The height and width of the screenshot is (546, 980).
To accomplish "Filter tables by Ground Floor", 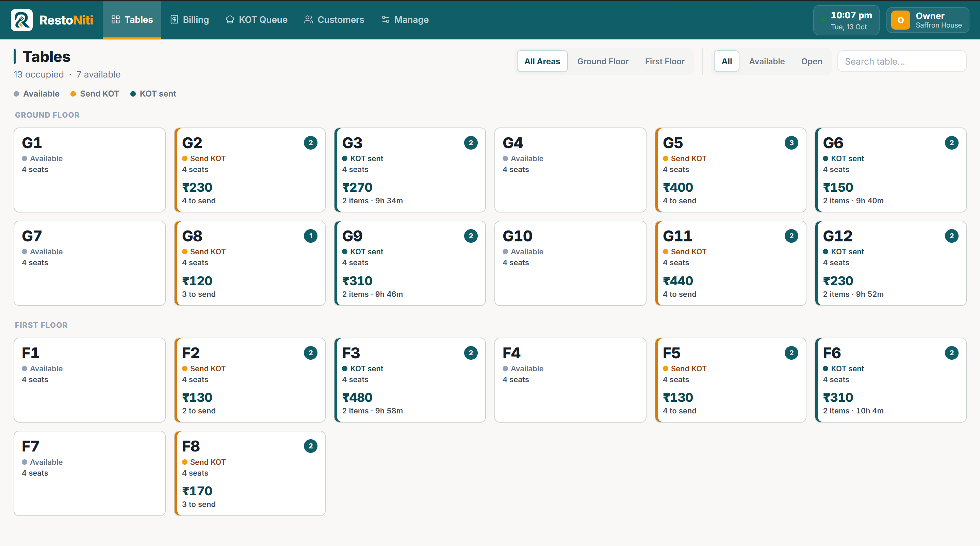I will pyautogui.click(x=603, y=61).
